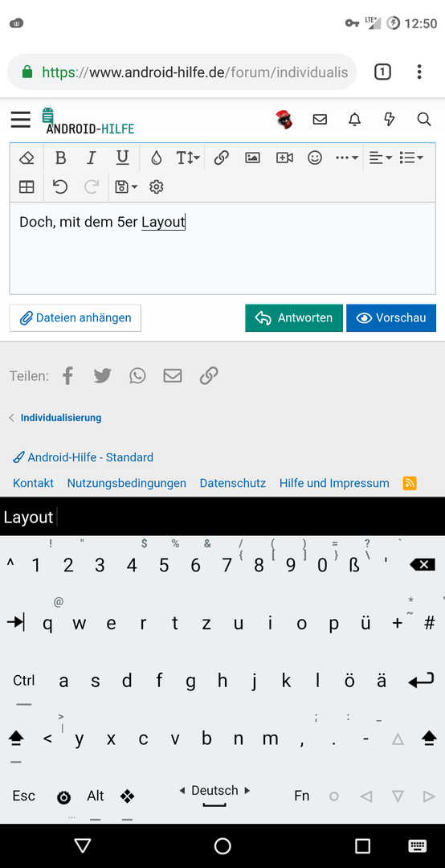Expand the font size dropdown
Viewport: 445px width, 868px height.
point(188,158)
